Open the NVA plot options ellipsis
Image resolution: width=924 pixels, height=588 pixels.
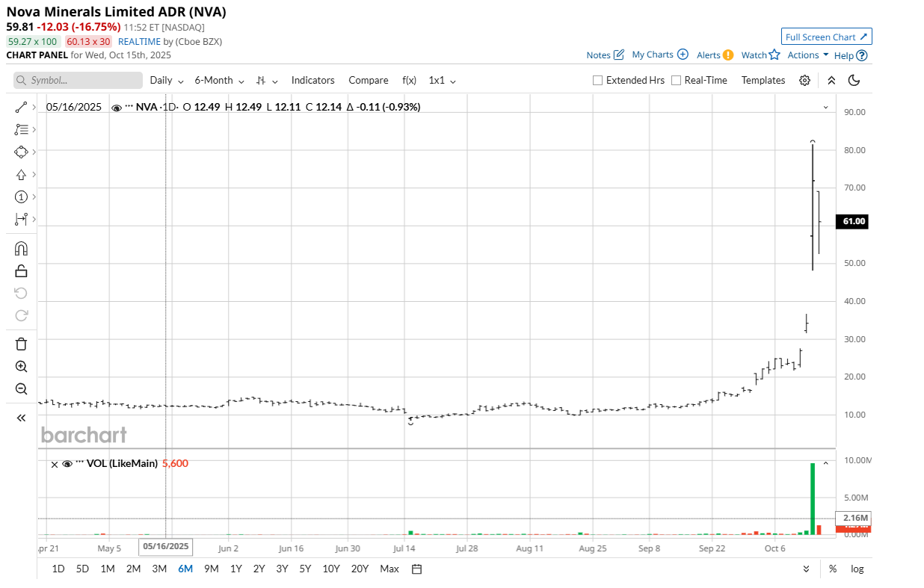(129, 107)
